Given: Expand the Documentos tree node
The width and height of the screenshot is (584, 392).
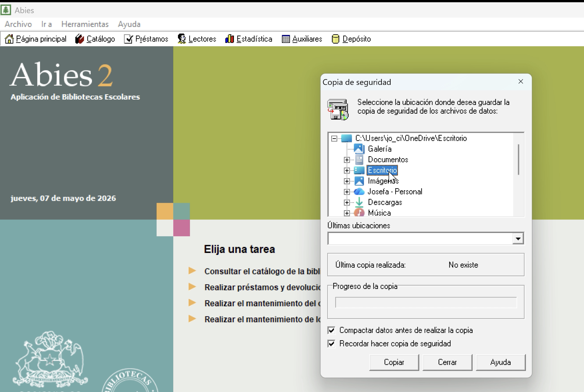Looking at the screenshot, I should point(347,160).
